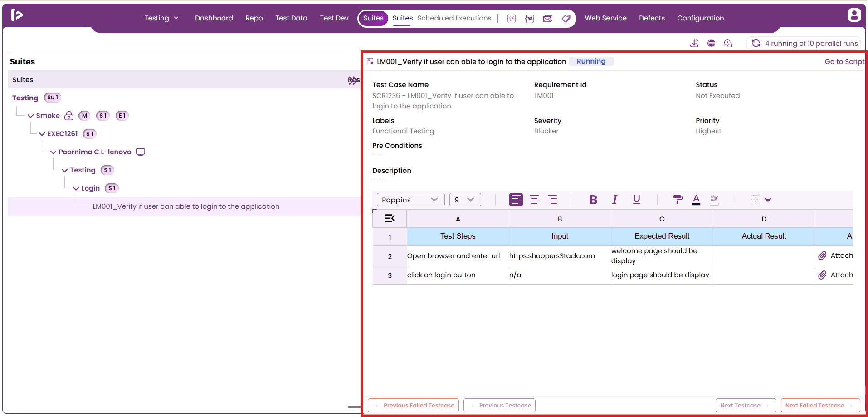Viewport: 868px width, 417px height.
Task: Click the lock icon beside Smoke
Action: [69, 116]
